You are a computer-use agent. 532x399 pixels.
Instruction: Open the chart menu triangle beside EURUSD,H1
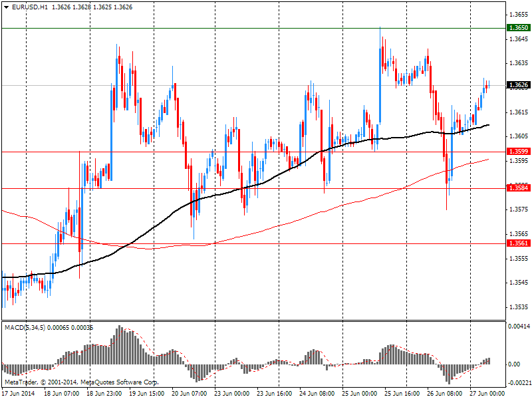click(6, 7)
